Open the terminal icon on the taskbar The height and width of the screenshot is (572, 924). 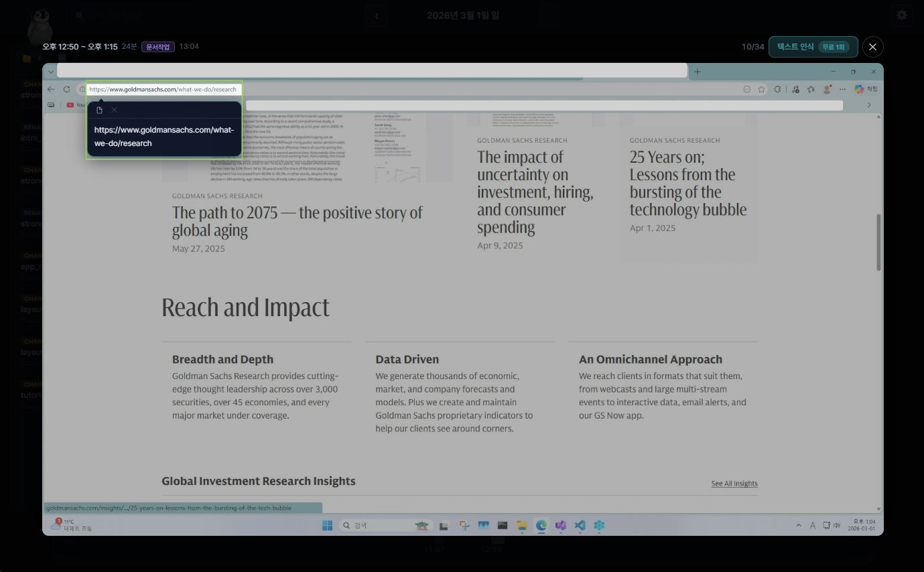pos(503,526)
